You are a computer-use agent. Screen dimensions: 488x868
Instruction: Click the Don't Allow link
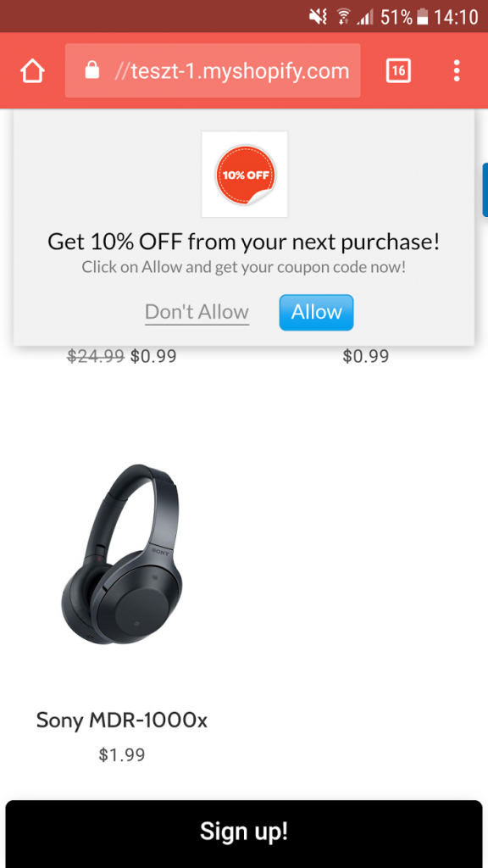point(197,312)
